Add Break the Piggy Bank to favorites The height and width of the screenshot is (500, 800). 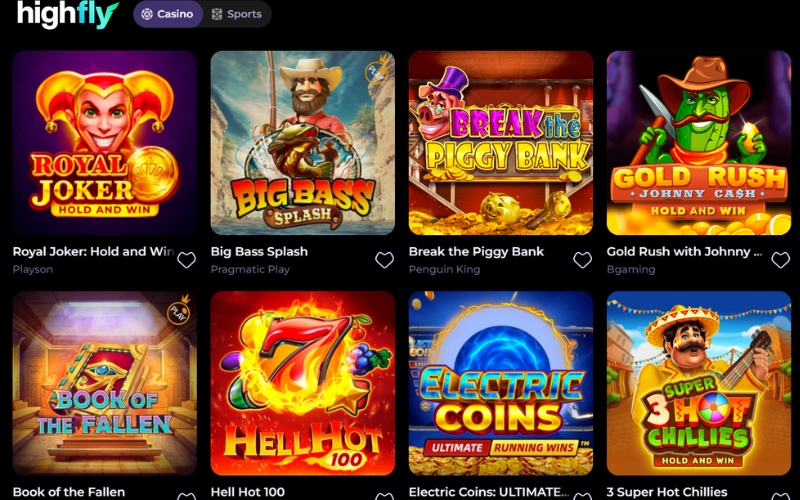tap(582, 260)
